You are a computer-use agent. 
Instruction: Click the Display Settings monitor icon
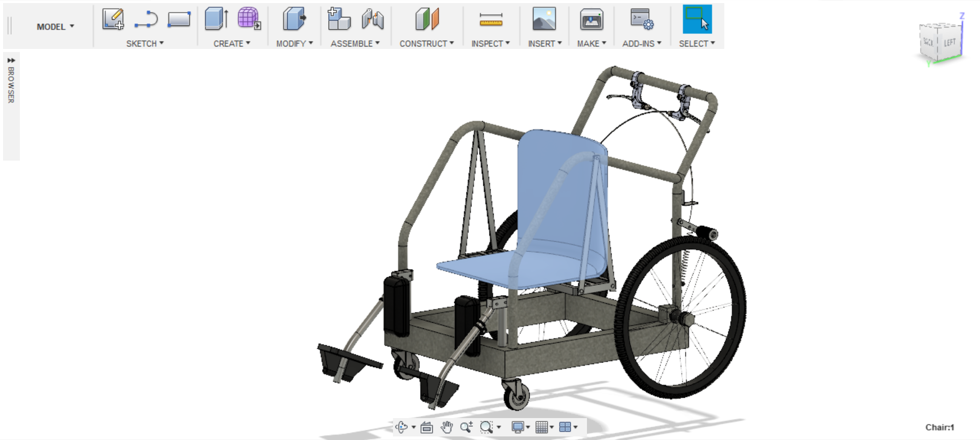click(518, 427)
